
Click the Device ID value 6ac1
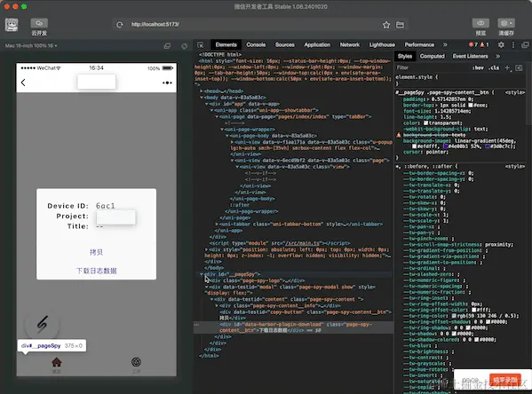(x=106, y=206)
